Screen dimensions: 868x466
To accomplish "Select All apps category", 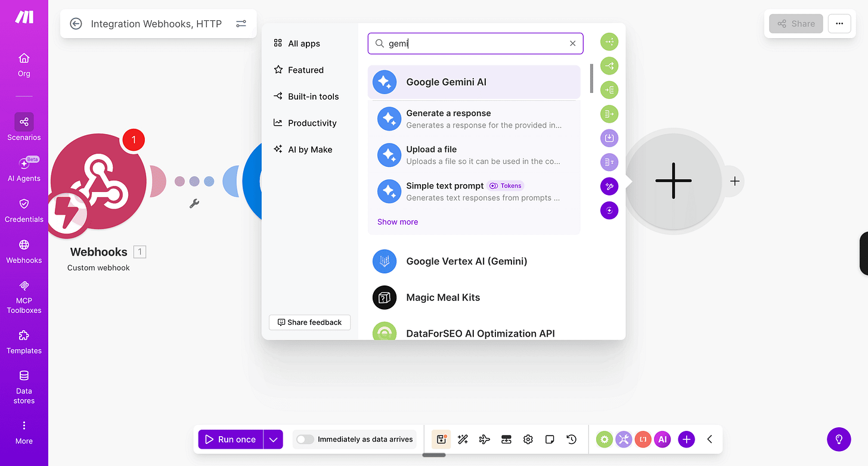I will point(297,44).
